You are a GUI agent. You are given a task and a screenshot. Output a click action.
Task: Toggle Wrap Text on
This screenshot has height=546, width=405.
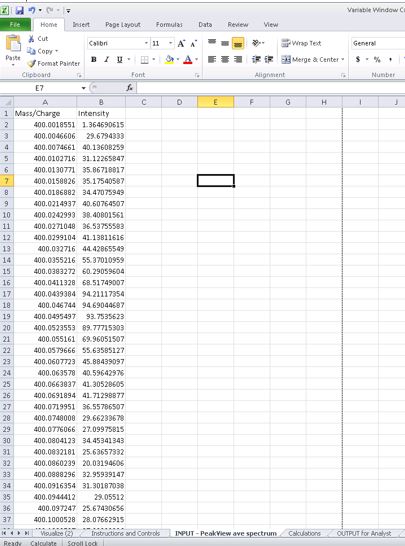click(x=301, y=43)
